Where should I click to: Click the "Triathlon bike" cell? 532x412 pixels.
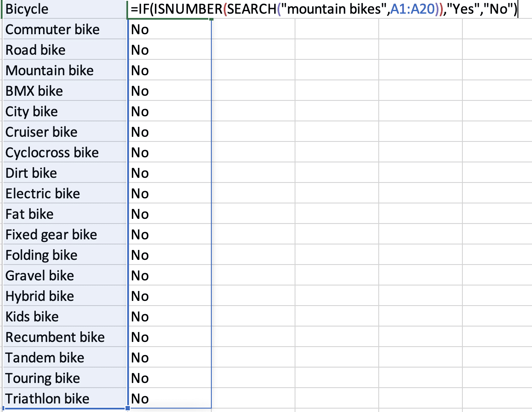[x=64, y=399]
